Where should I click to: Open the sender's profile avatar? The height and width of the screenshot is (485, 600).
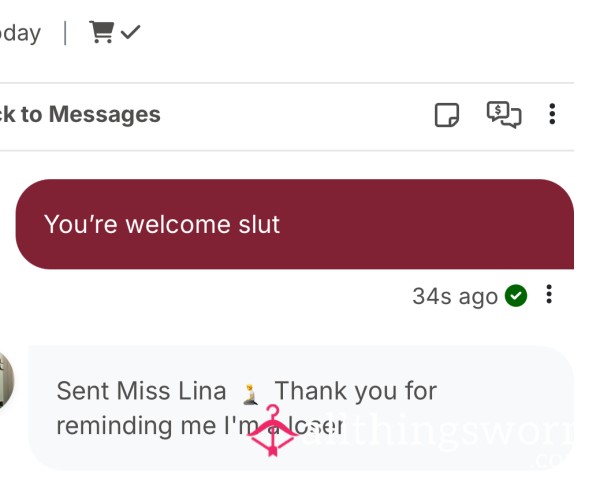(7, 381)
